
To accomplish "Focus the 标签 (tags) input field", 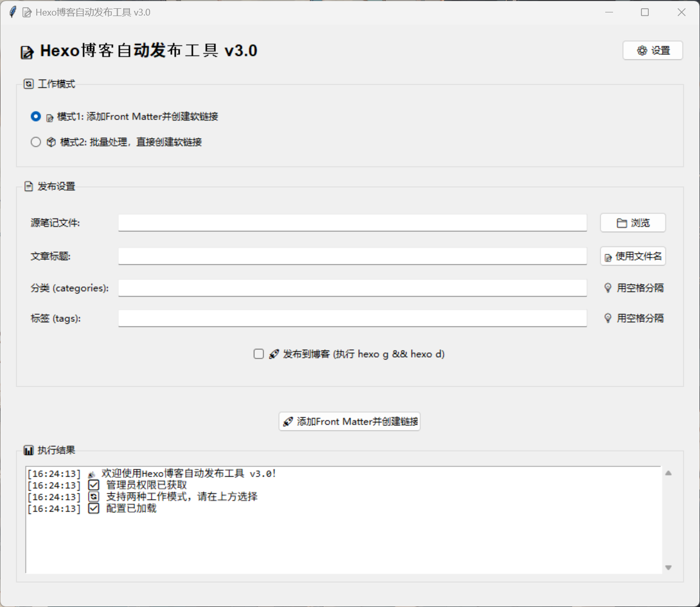I will pyautogui.click(x=352, y=318).
